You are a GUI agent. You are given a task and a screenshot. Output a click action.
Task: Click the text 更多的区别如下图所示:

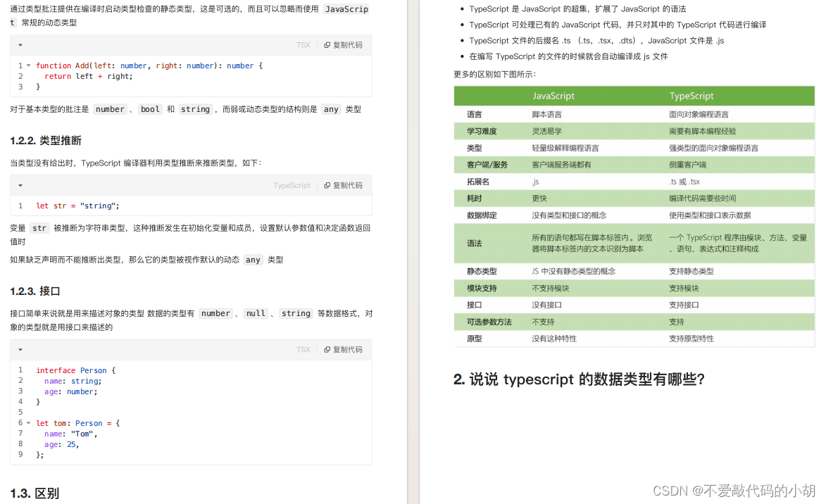pyautogui.click(x=494, y=74)
